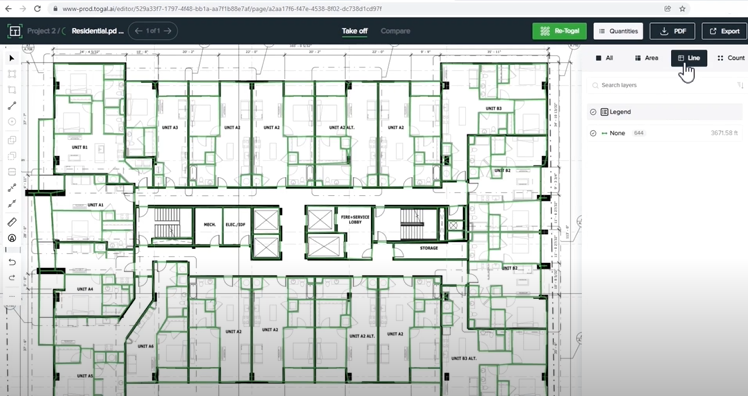Click the UNIT A6 label on plan
748x396 pixels.
pyautogui.click(x=145, y=346)
